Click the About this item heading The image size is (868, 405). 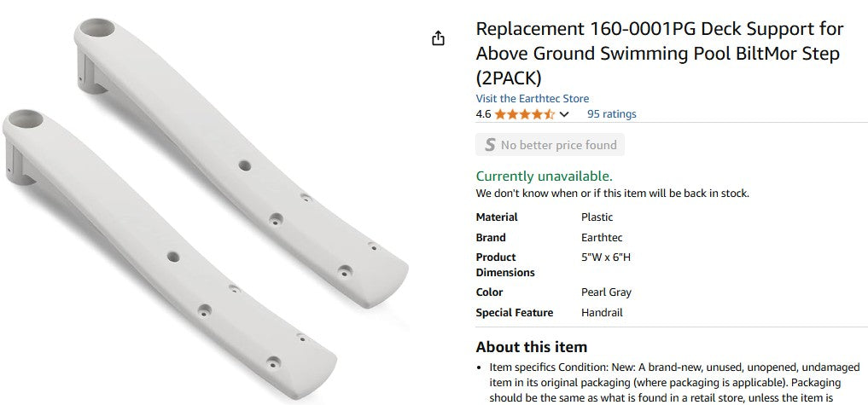531,347
